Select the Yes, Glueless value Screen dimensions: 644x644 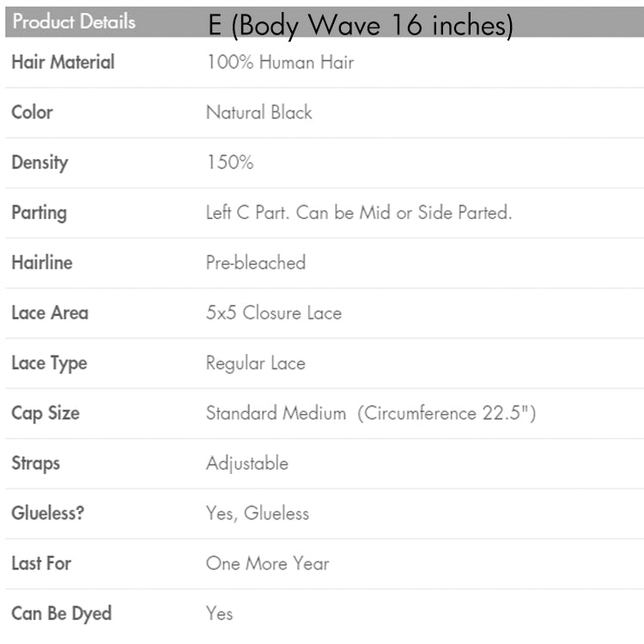(x=258, y=513)
